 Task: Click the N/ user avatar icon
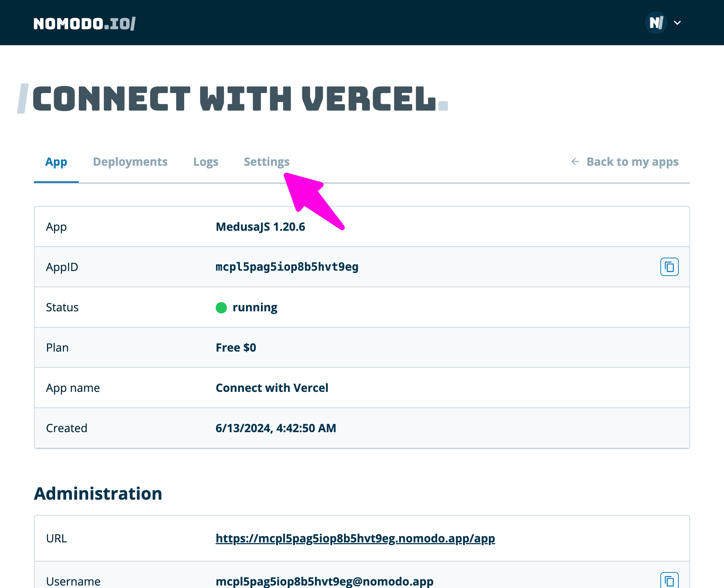click(656, 23)
